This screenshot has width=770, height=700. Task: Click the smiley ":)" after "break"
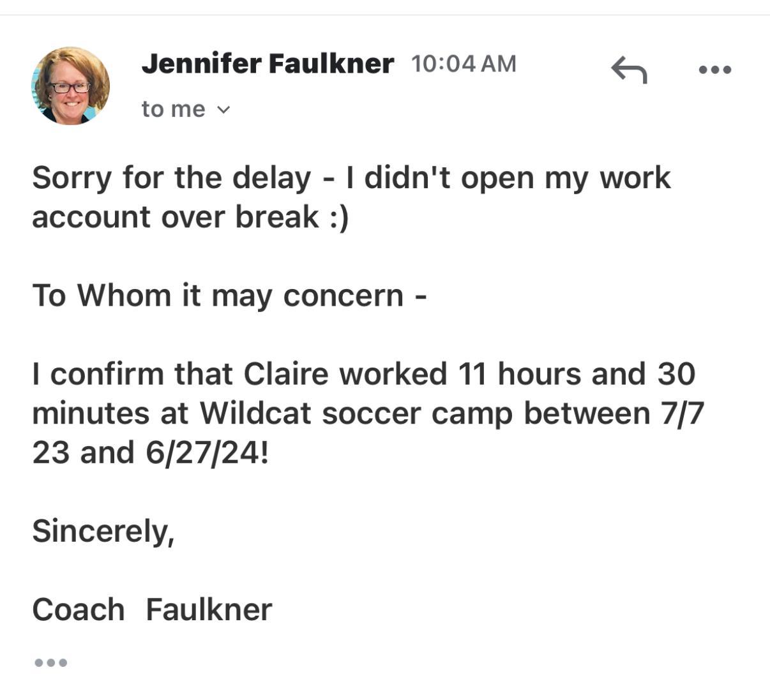click(339, 218)
